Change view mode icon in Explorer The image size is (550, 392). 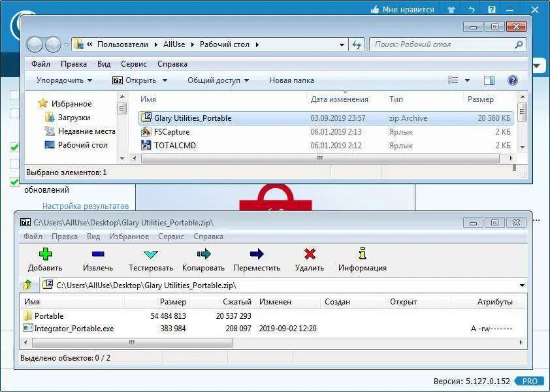tap(453, 80)
